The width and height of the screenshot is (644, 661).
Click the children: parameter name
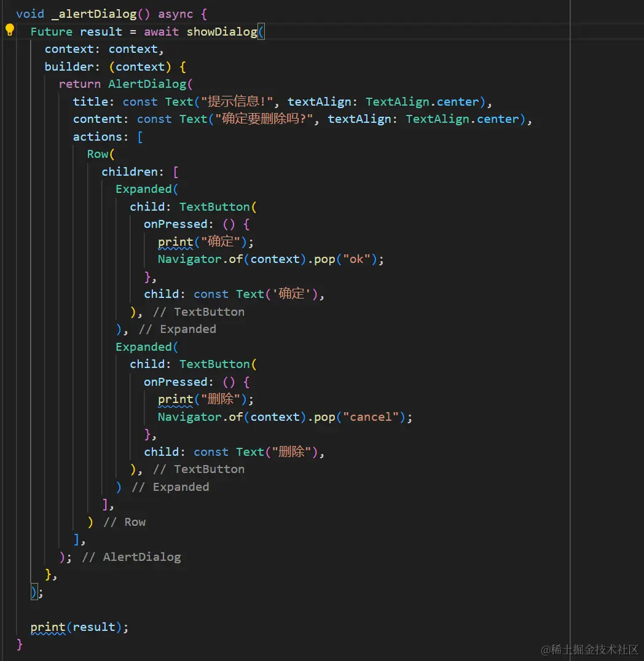133,171
